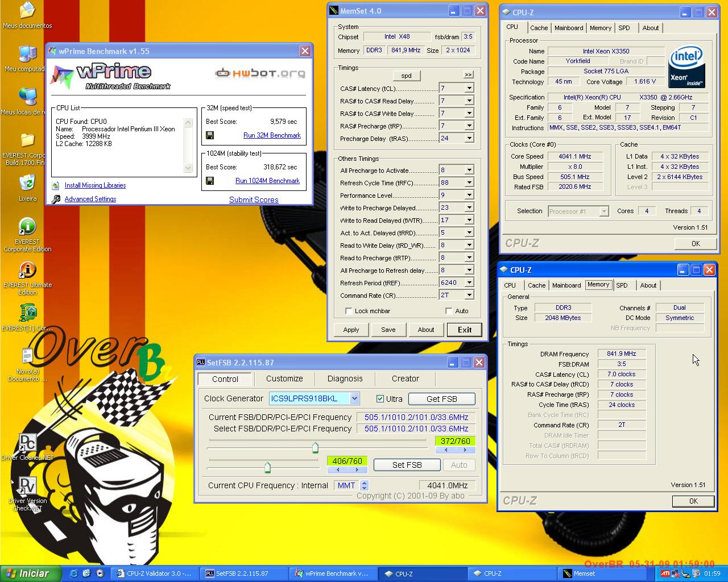Expand the Precharge Delay (tRAS) dropdown
This screenshot has height=582, width=728.
click(x=469, y=138)
